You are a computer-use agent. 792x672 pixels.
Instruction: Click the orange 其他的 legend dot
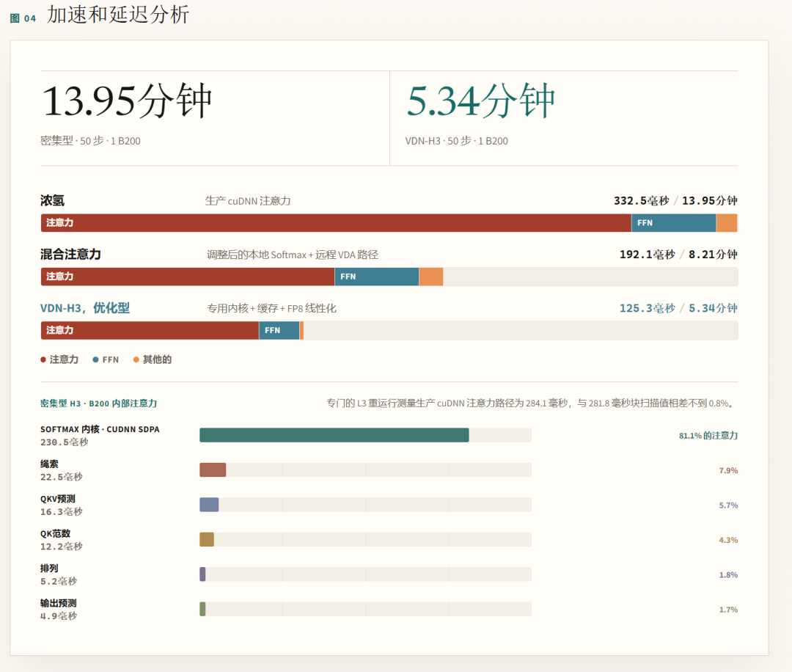click(136, 359)
